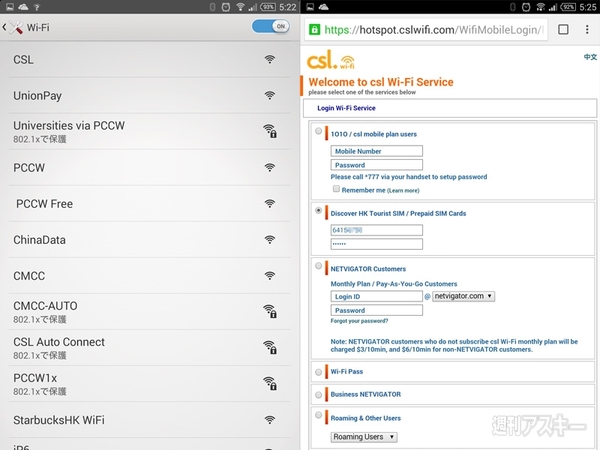Select the NETVIGATOR Customers radio
The width and height of the screenshot is (600, 450).
[x=318, y=266]
